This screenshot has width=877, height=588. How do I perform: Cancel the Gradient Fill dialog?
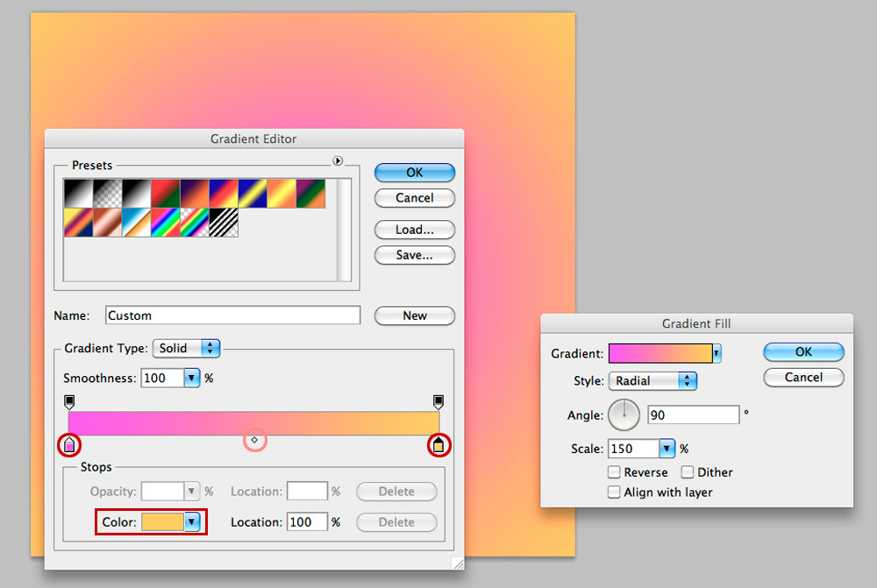[x=803, y=378]
